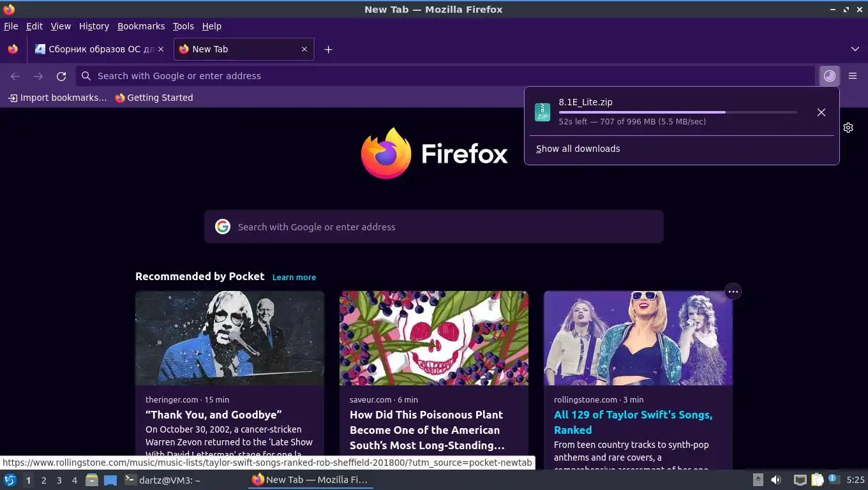Open “Thank You, and Goodbye” article title
This screenshot has width=868, height=490.
pyautogui.click(x=214, y=415)
